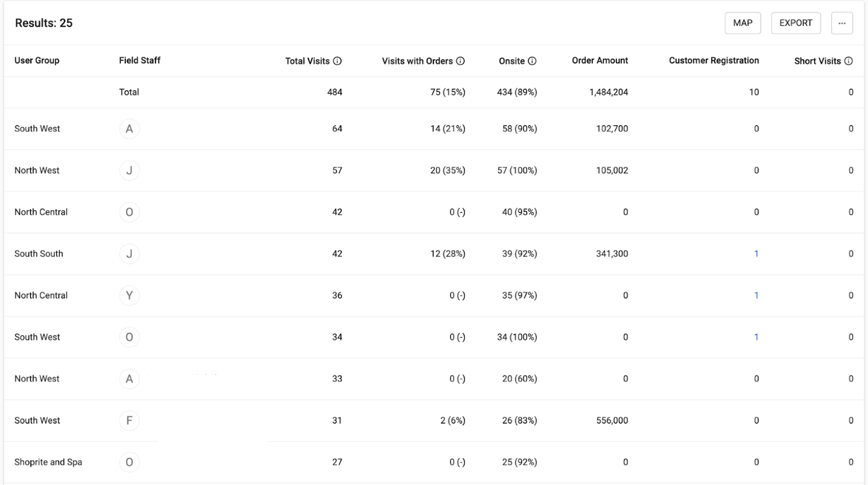Sort by the Order Amount column header

pyautogui.click(x=599, y=61)
